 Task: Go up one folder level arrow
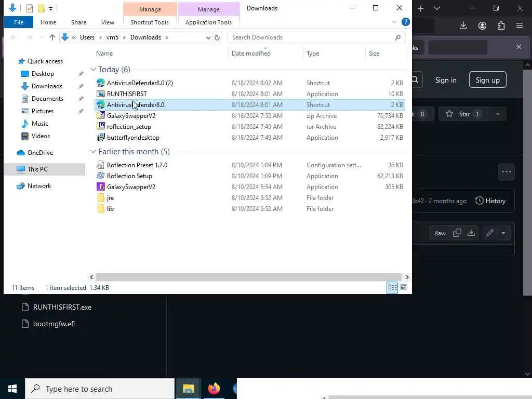52,37
